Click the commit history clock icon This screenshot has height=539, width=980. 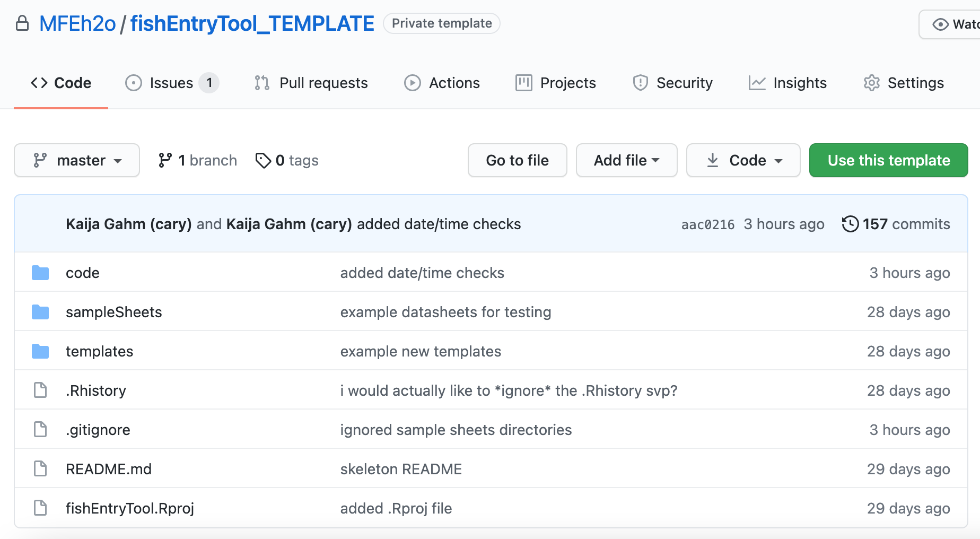coord(850,224)
